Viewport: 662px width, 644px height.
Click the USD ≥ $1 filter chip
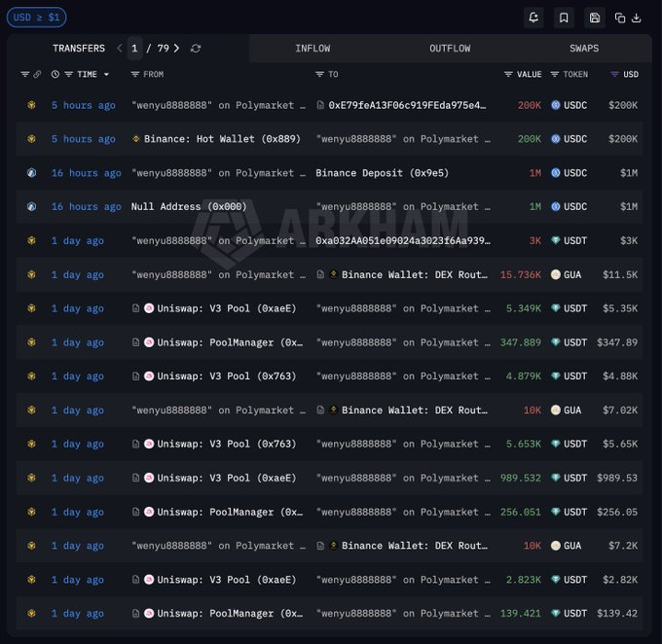[x=36, y=18]
